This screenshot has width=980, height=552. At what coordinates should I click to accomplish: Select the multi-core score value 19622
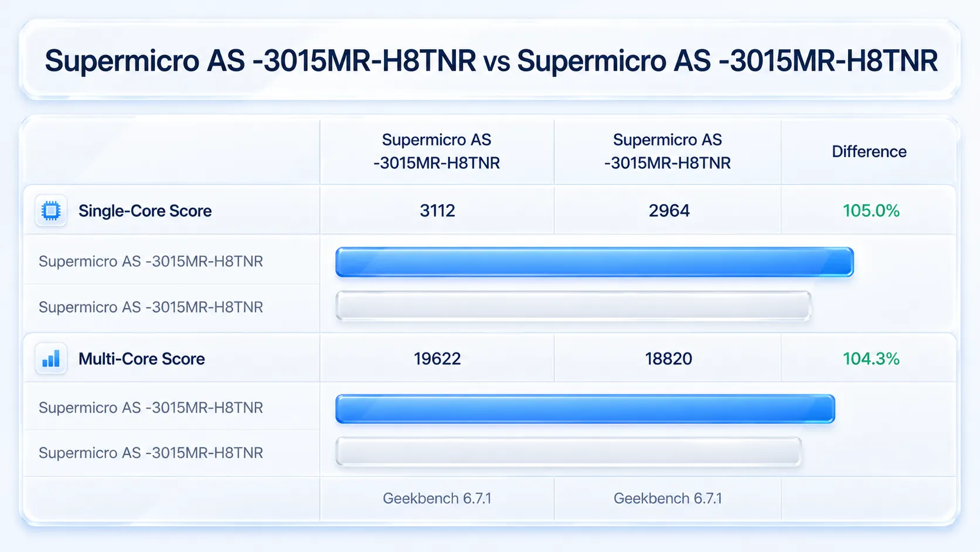(437, 358)
